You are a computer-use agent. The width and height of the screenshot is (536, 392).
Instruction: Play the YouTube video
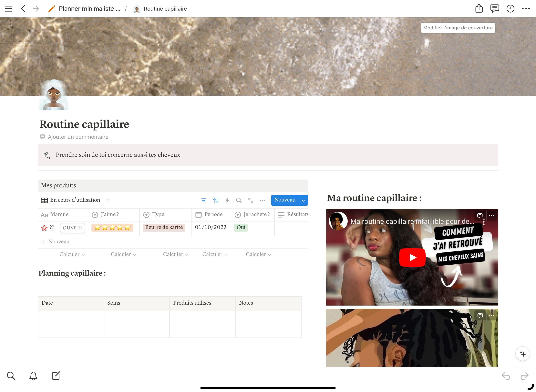click(x=412, y=258)
